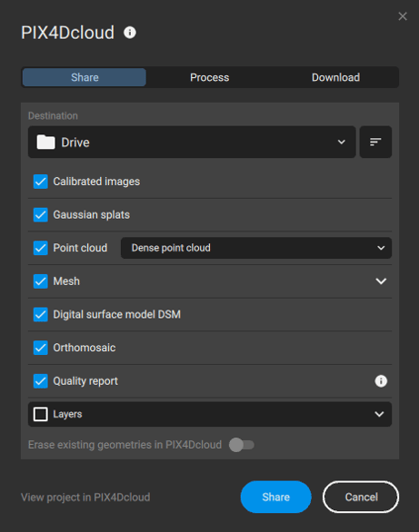Viewport: 419px width, 532px height.
Task: Click the Quality report info icon
Action: point(381,381)
